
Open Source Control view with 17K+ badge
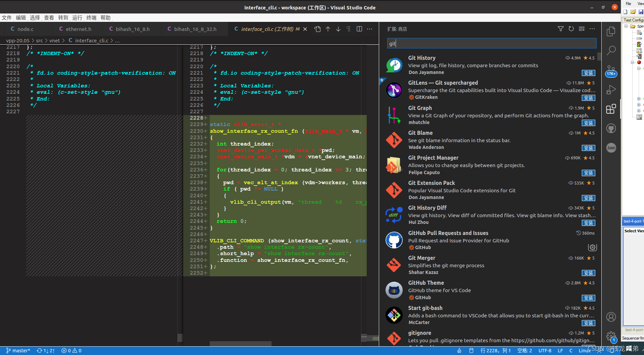(611, 71)
